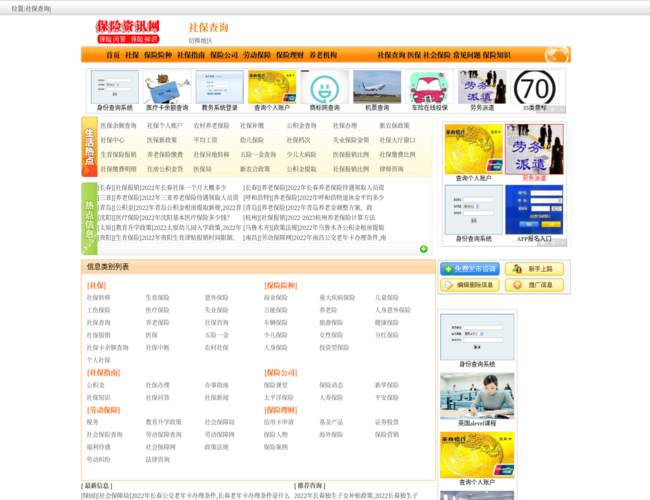Open the [劳动保障] category heading
The width and height of the screenshot is (650, 500).
click(x=103, y=410)
